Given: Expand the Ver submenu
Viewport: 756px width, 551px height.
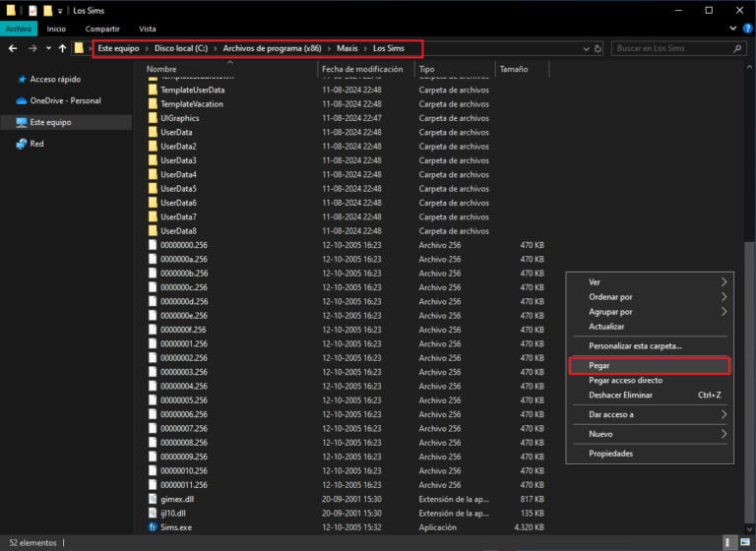Looking at the screenshot, I should [x=650, y=282].
